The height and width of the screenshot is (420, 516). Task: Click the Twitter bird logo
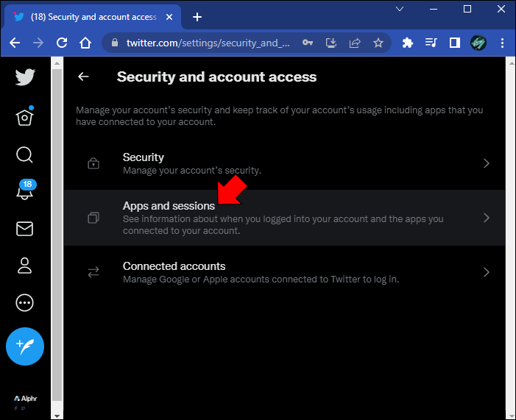tap(25, 77)
